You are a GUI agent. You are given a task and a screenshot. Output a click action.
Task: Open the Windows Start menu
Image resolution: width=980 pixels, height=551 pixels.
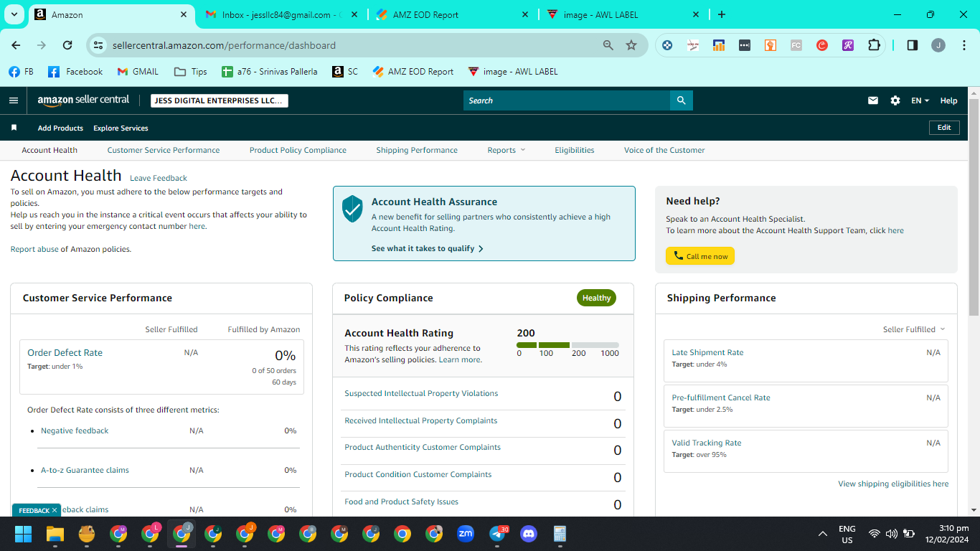[24, 534]
